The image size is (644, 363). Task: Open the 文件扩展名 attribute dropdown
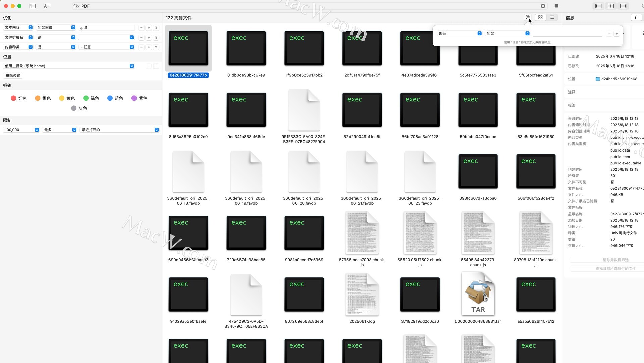click(18, 37)
